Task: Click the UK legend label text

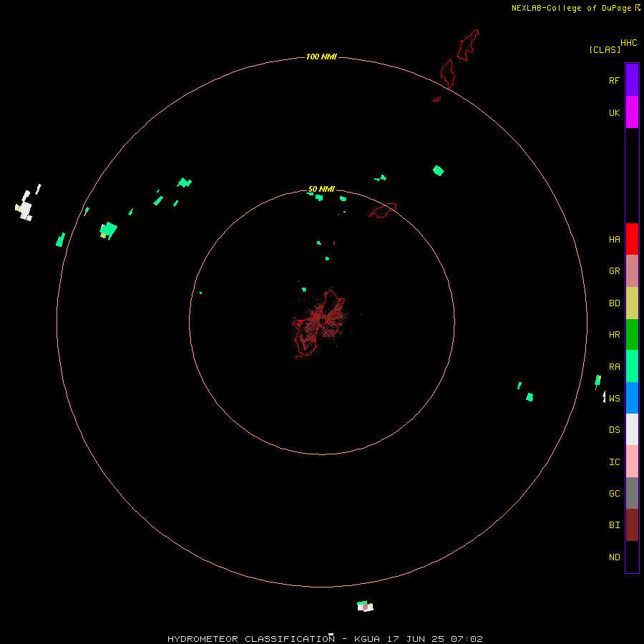Action: click(x=615, y=112)
